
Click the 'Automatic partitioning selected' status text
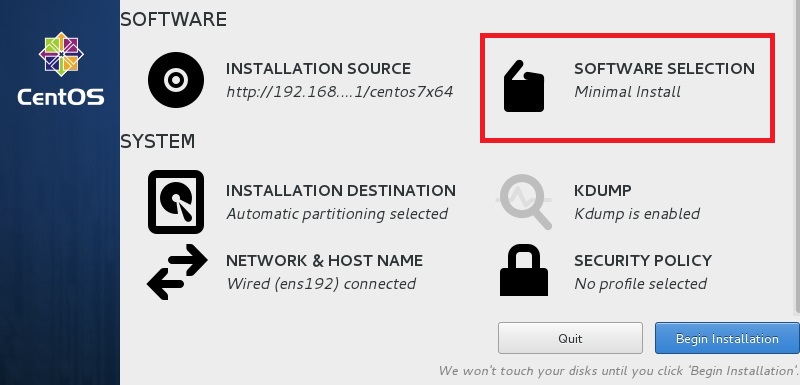pos(337,214)
